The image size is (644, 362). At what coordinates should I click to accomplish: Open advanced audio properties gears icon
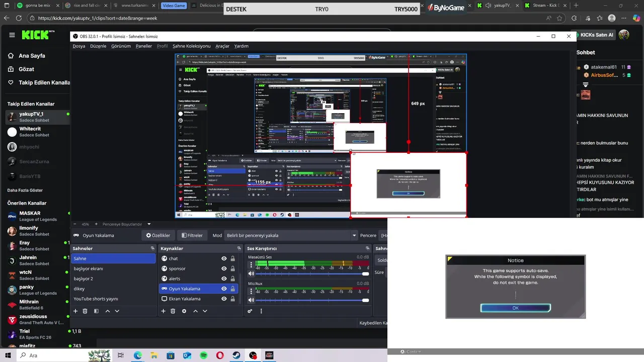pos(250,311)
